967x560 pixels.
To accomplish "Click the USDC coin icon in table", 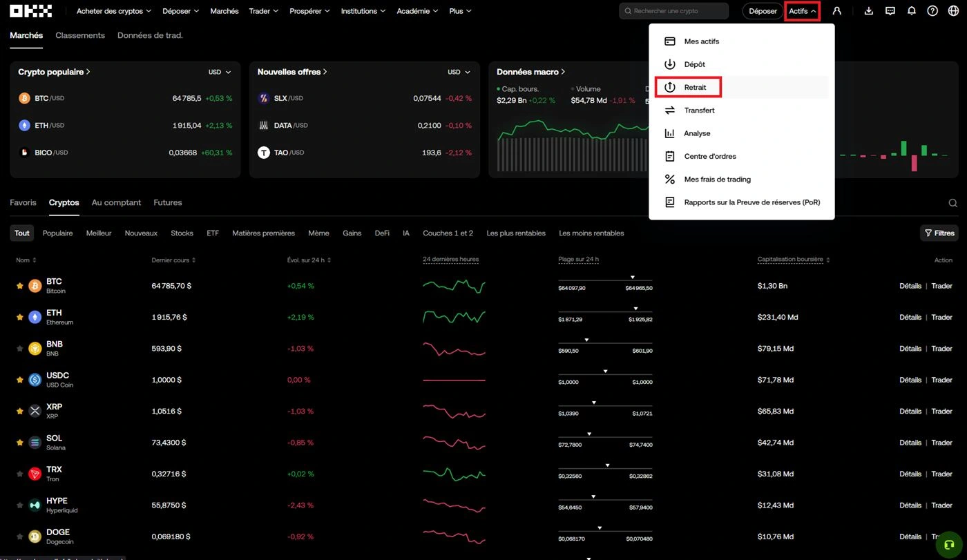I will pyautogui.click(x=35, y=380).
